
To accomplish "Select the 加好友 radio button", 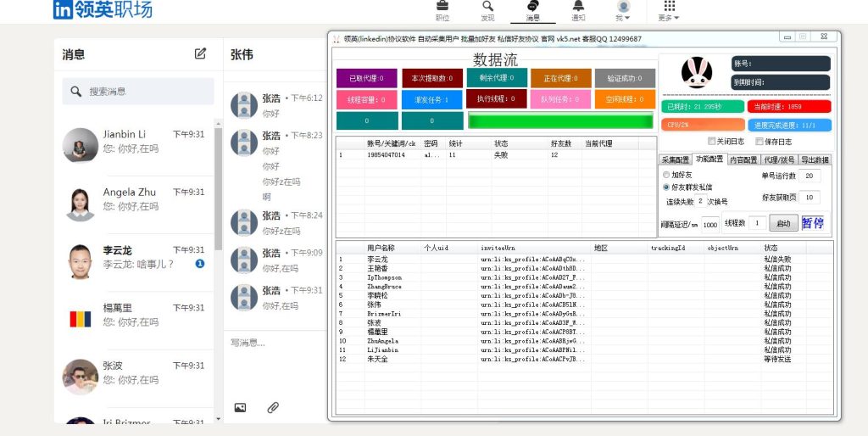I will (666, 175).
